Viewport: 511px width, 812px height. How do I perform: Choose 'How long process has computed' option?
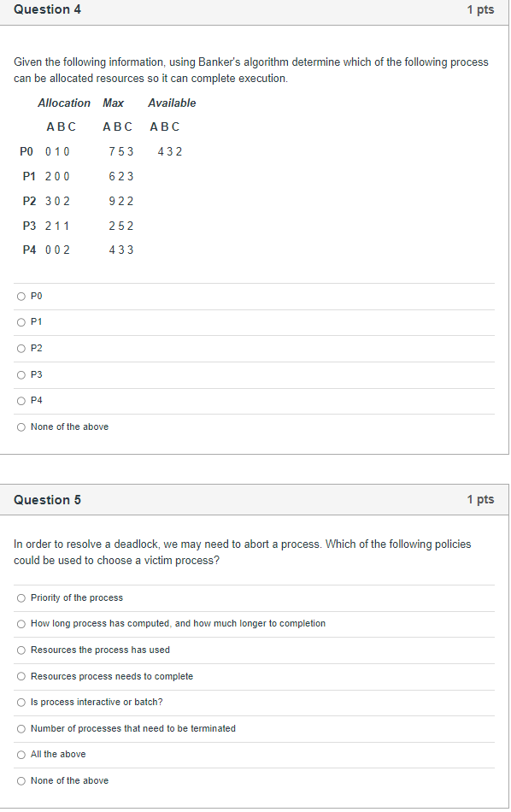pyautogui.click(x=21, y=624)
